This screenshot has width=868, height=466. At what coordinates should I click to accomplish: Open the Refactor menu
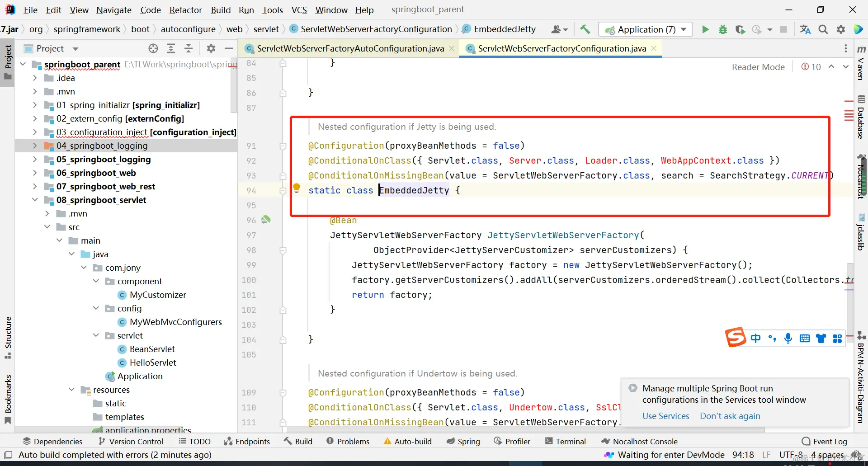tap(185, 10)
